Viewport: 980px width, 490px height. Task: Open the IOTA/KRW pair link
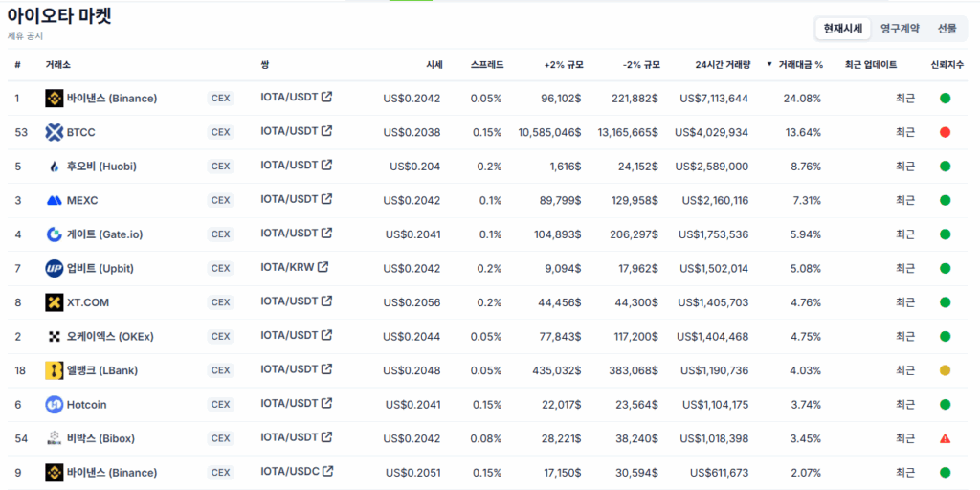(x=287, y=267)
